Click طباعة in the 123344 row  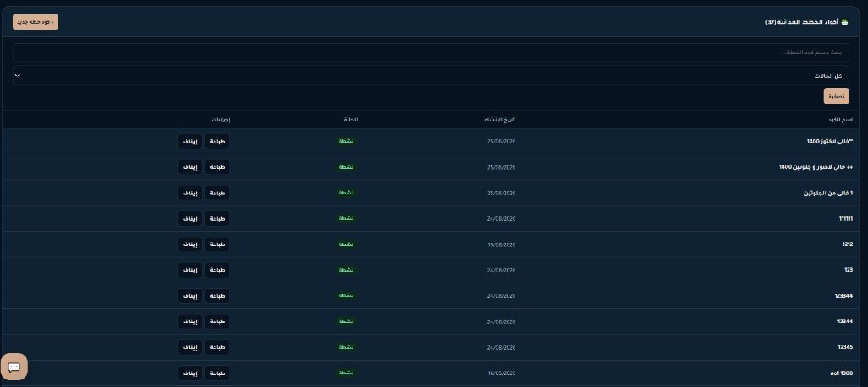click(217, 295)
